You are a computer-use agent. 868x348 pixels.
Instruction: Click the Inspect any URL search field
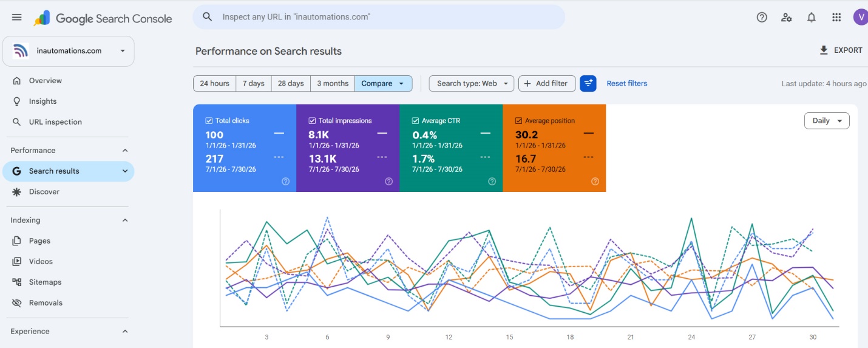coord(379,17)
